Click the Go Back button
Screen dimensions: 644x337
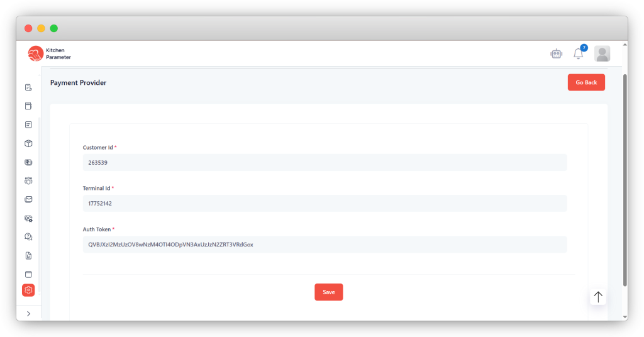pyautogui.click(x=586, y=82)
